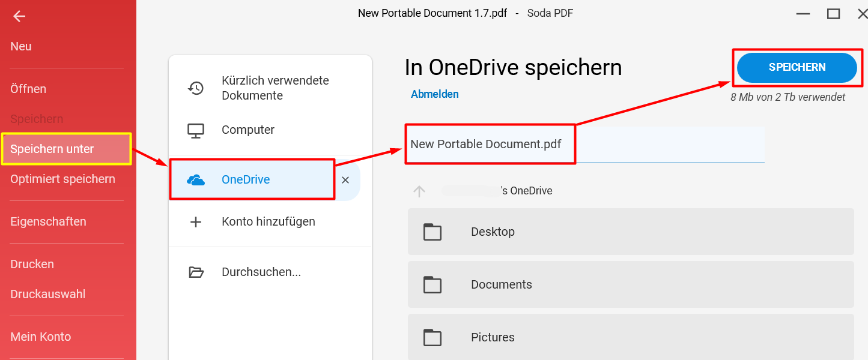Click the Abmelden link
This screenshot has width=868, height=360.
point(435,94)
